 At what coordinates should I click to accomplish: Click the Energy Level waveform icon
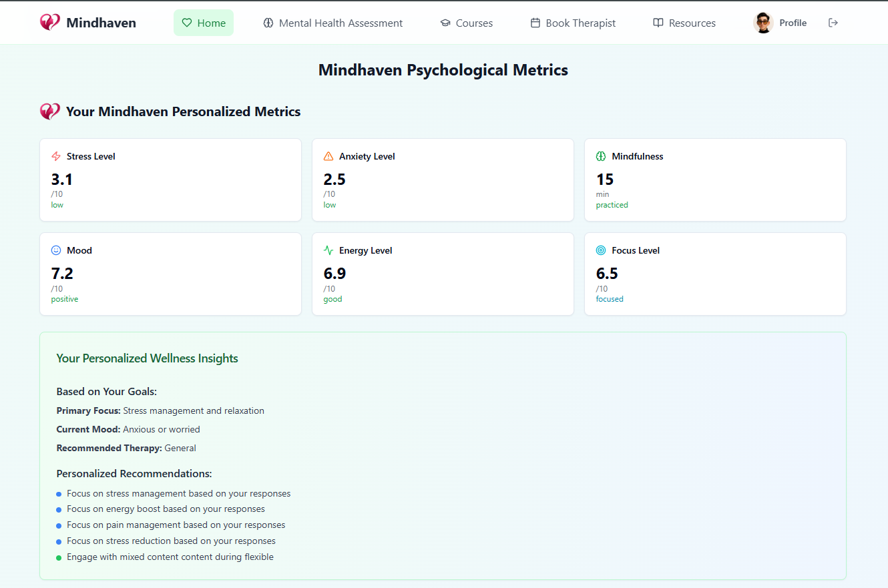pyautogui.click(x=328, y=250)
